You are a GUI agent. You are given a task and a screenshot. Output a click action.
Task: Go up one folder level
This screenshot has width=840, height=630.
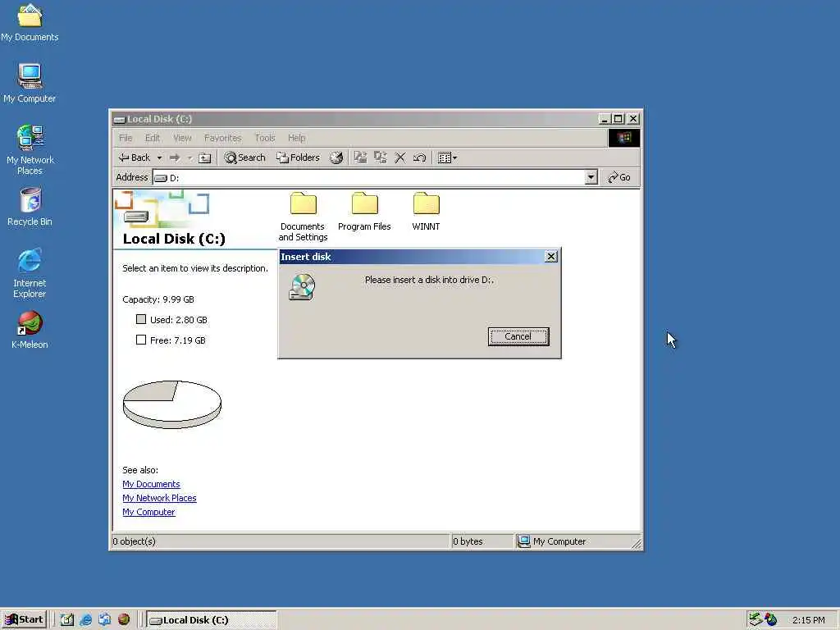tap(204, 157)
